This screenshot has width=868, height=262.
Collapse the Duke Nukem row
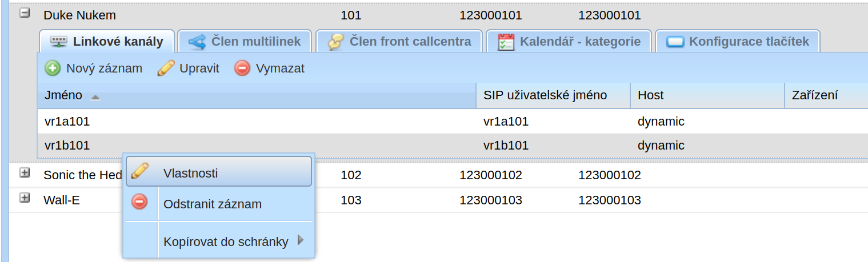click(x=25, y=13)
